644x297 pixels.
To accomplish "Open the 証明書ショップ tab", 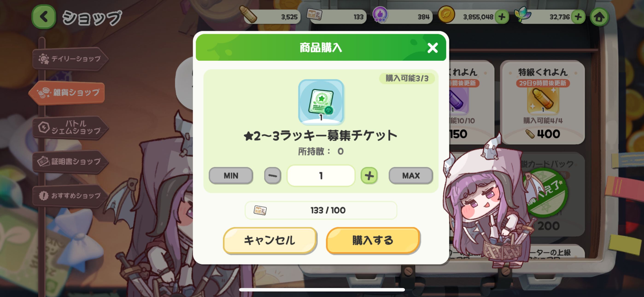I will click(70, 161).
